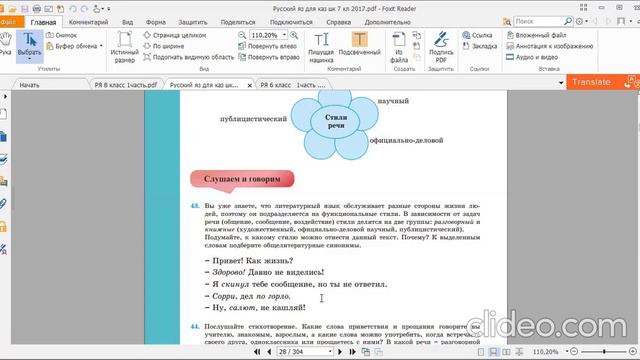Select the Подсвеченный highlight tool
The image size is (640, 360).
(359, 43)
